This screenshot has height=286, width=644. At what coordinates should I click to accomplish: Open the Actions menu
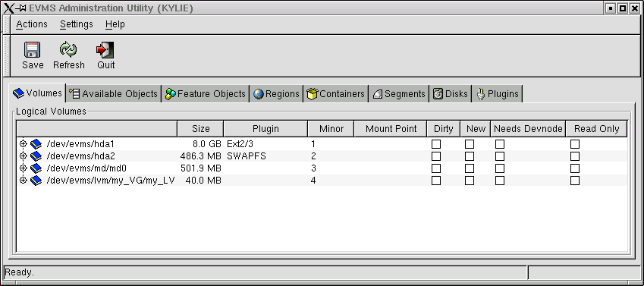(x=32, y=24)
